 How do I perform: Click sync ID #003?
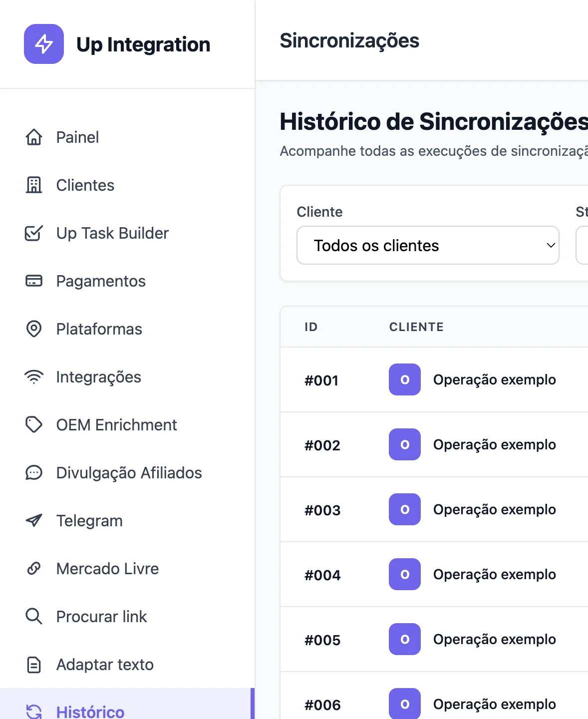322,510
